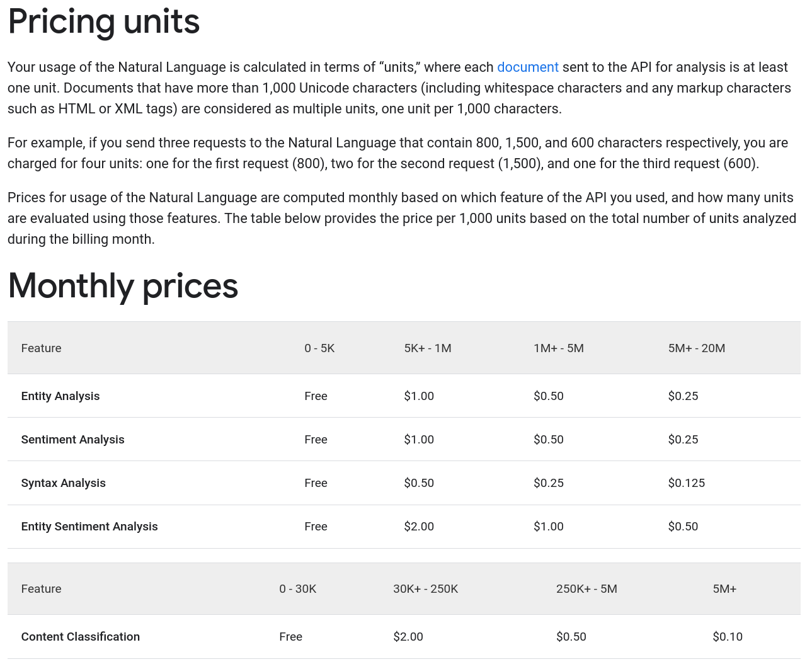Select the Entity Analysis row label
The image size is (812, 669).
point(60,396)
